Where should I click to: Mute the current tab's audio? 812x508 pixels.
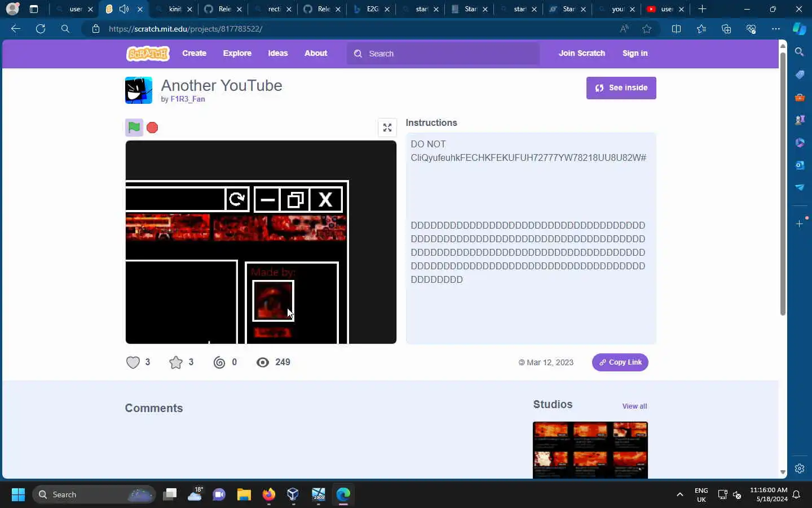(x=124, y=9)
